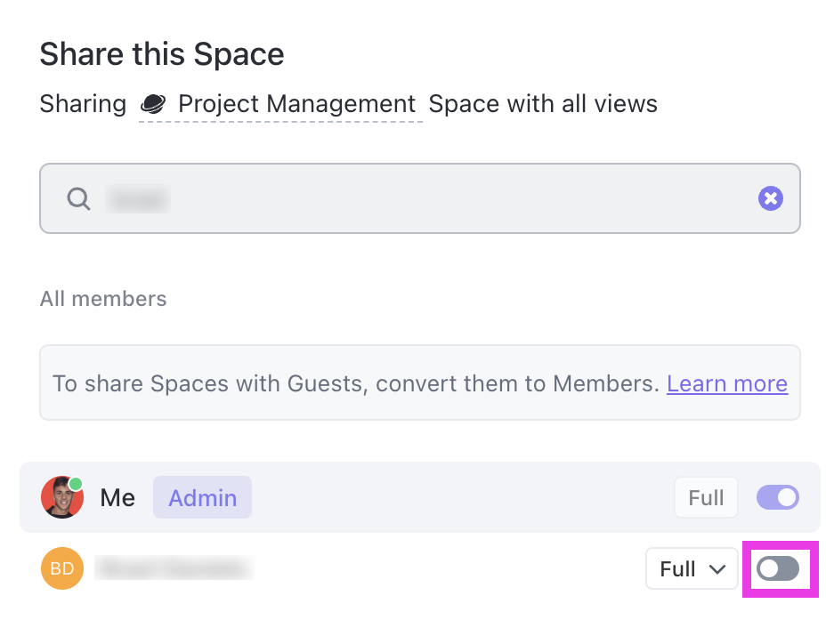The image size is (826, 644).
Task: Click the Share this Space title
Action: tap(161, 53)
